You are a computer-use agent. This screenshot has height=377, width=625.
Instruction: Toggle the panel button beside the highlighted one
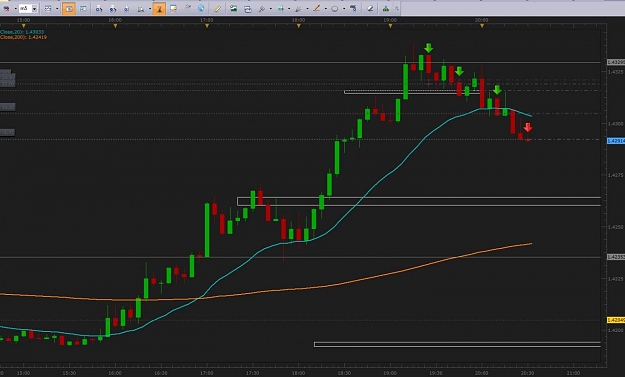point(83,8)
